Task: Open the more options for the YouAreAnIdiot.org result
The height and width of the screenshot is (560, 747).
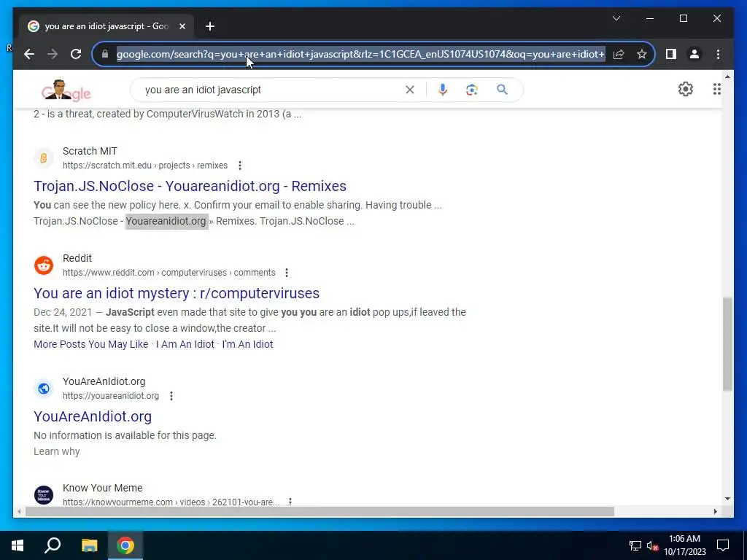Action: tap(171, 396)
